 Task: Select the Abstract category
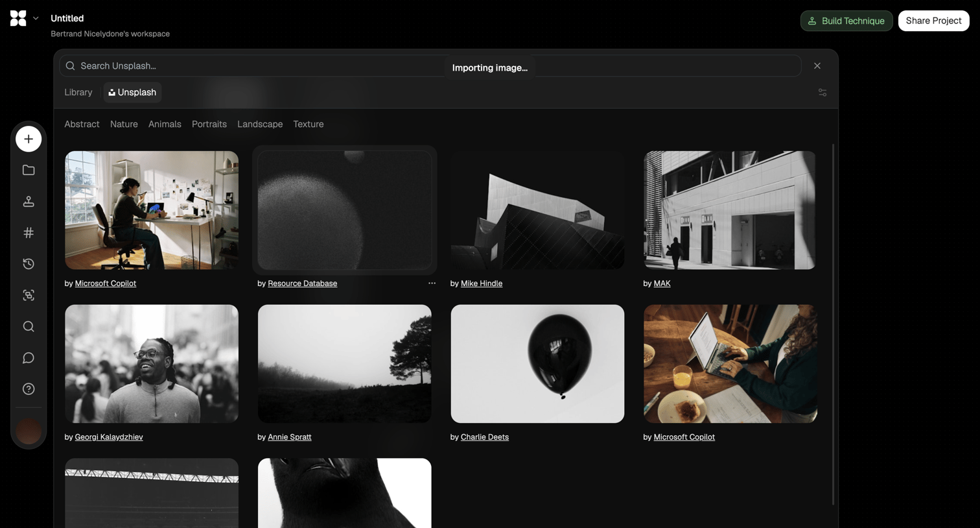82,124
